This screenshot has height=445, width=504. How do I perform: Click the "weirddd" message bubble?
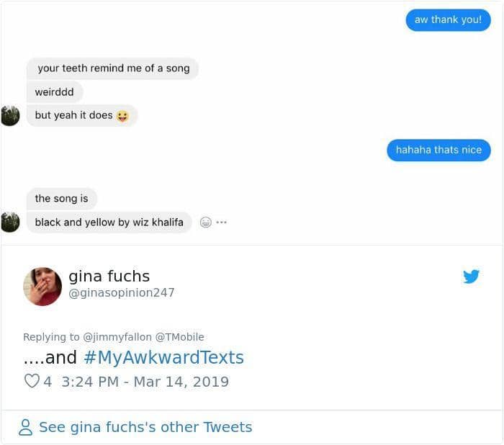tap(55, 92)
